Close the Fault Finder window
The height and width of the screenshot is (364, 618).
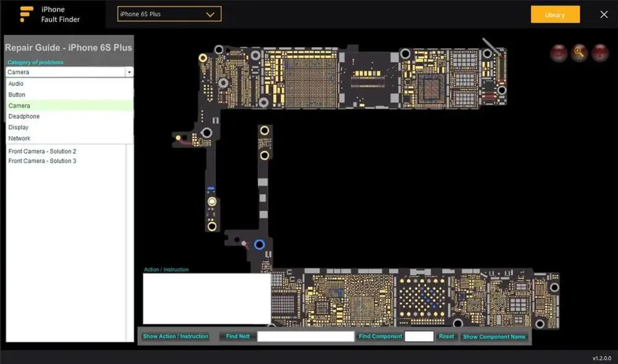604,14
